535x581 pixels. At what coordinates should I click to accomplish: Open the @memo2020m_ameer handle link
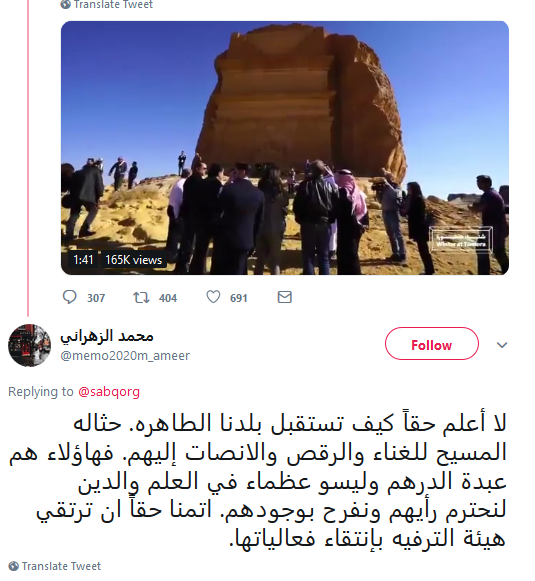[125, 356]
